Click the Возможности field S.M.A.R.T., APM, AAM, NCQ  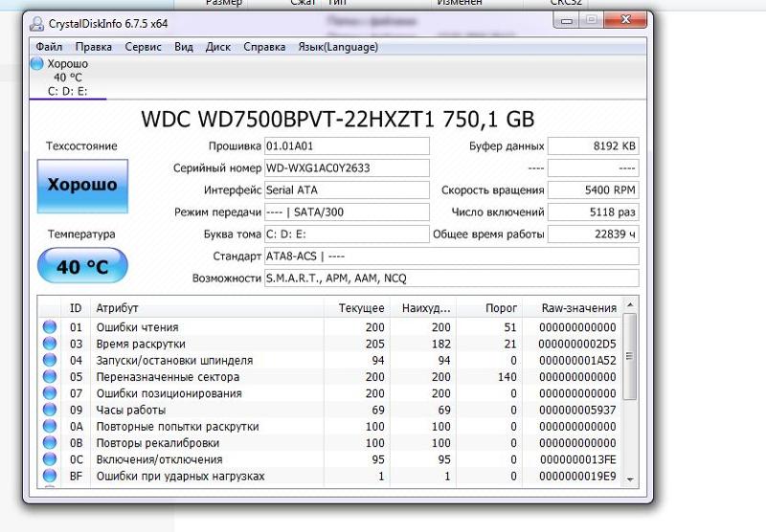tap(451, 277)
